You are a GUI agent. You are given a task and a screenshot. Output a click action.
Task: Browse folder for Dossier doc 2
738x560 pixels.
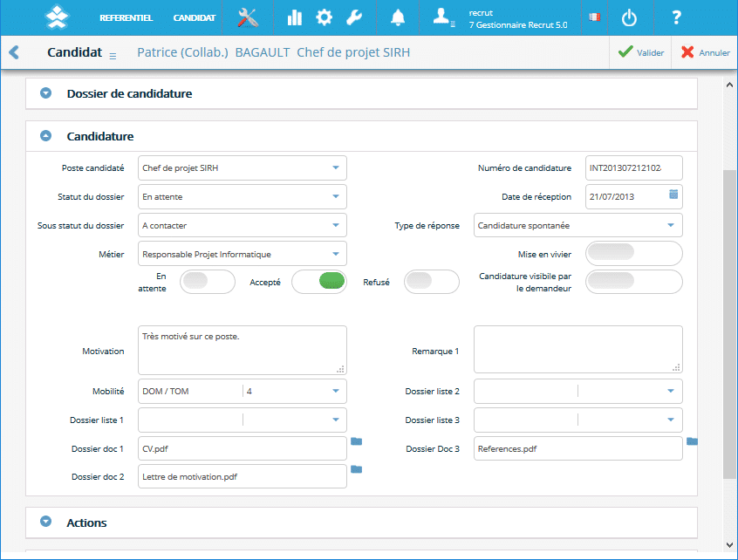coord(356,469)
